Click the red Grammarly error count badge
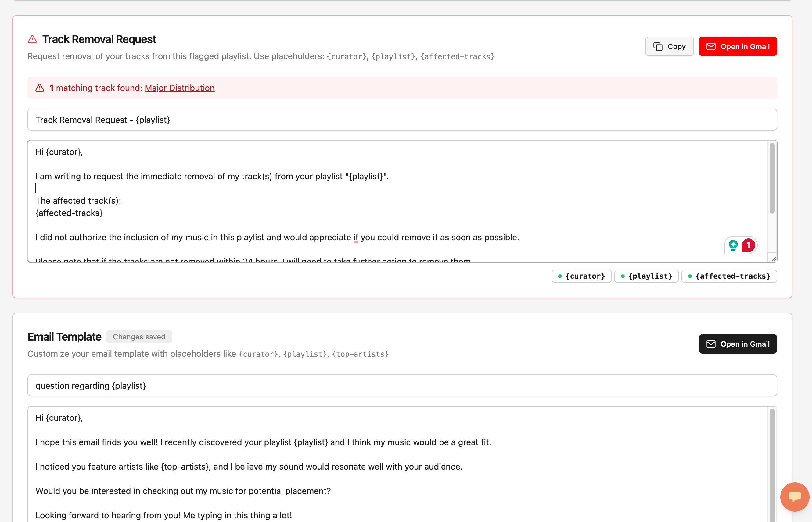 click(x=748, y=245)
